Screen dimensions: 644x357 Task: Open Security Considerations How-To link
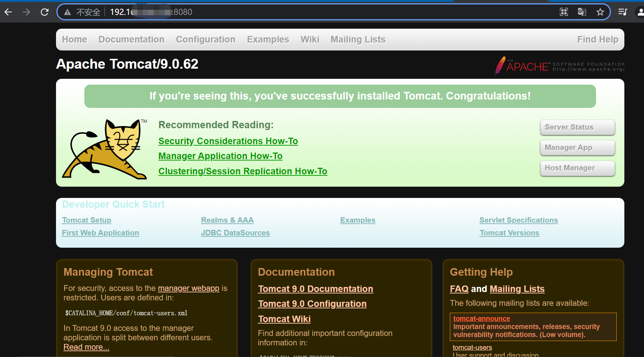(228, 141)
